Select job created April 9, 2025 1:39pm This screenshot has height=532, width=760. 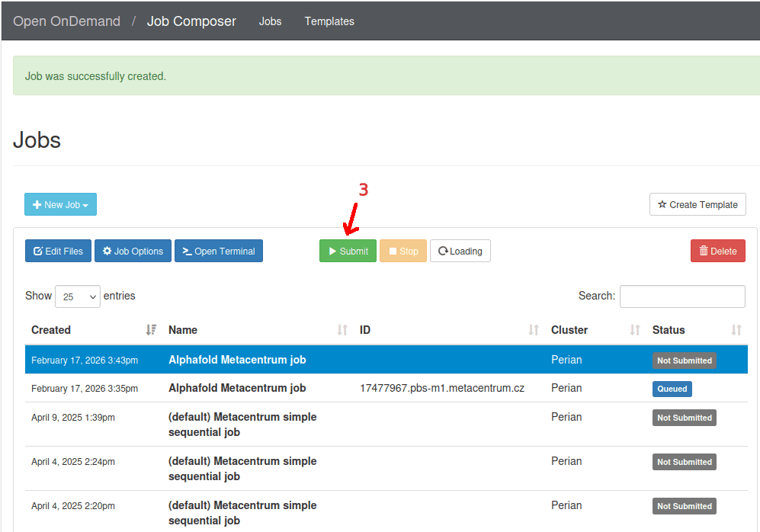pos(386,425)
